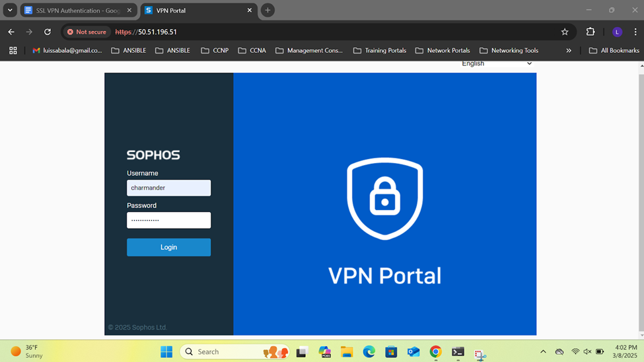Open the CCNA bookmark folder
The height and width of the screenshot is (362, 644).
coord(252,51)
